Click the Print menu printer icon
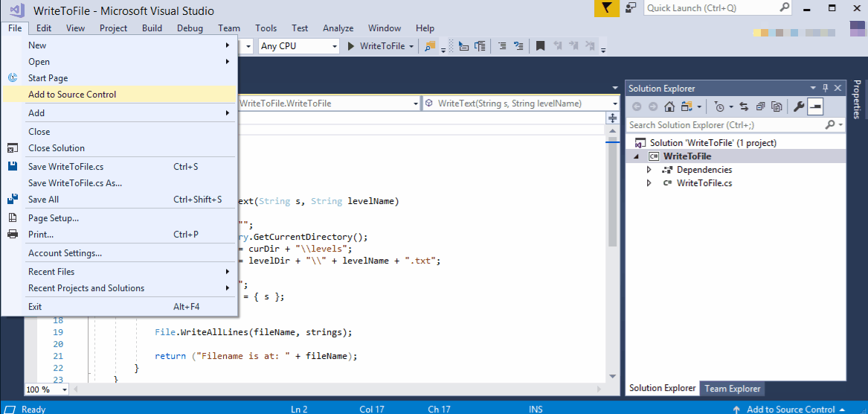This screenshot has width=868, height=414. (12, 235)
